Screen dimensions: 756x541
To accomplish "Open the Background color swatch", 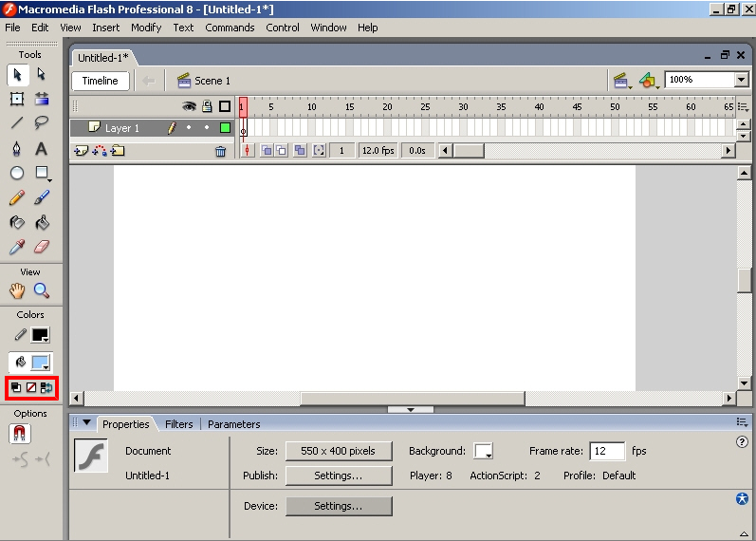I will point(483,451).
